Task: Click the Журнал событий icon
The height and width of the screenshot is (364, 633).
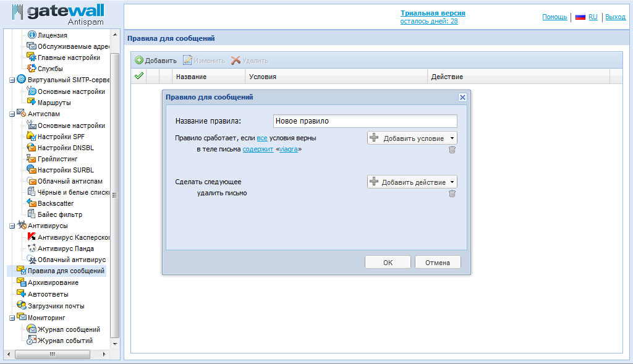Action: [x=32, y=340]
